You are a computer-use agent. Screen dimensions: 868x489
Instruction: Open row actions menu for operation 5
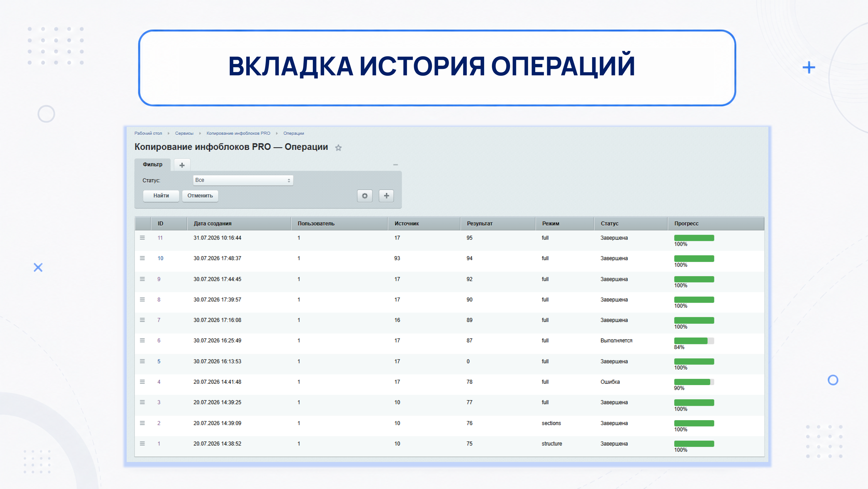[x=142, y=361]
